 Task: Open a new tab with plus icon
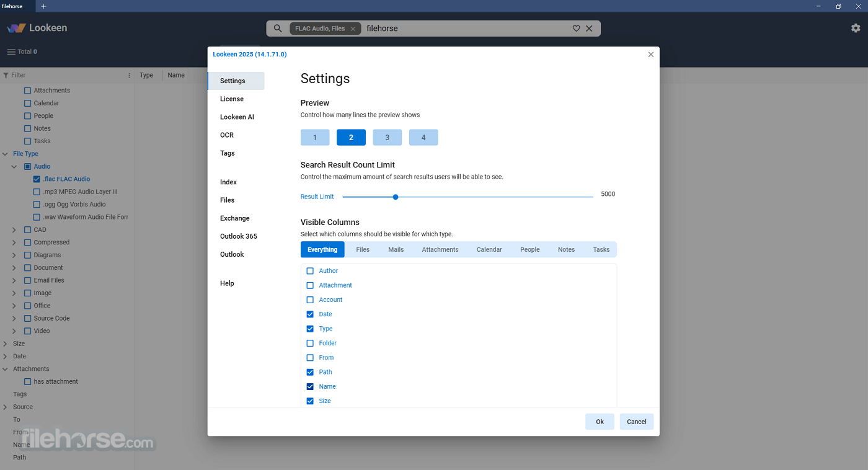tap(43, 6)
